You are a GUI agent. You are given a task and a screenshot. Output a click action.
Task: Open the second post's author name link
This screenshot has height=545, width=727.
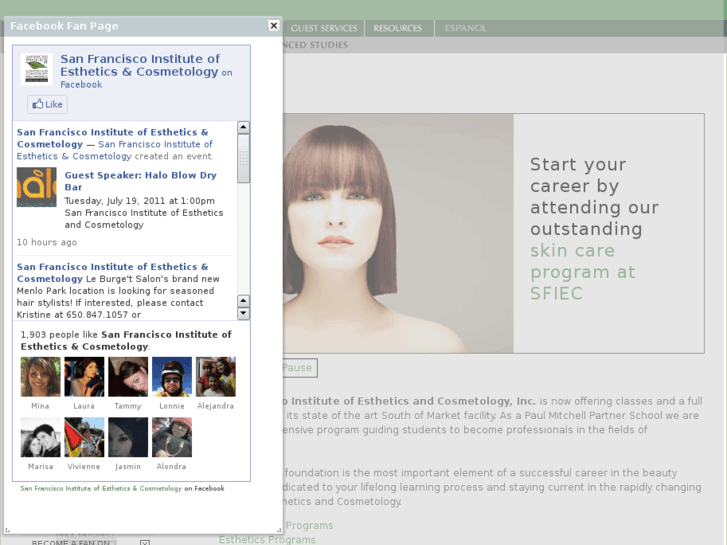pyautogui.click(x=112, y=273)
